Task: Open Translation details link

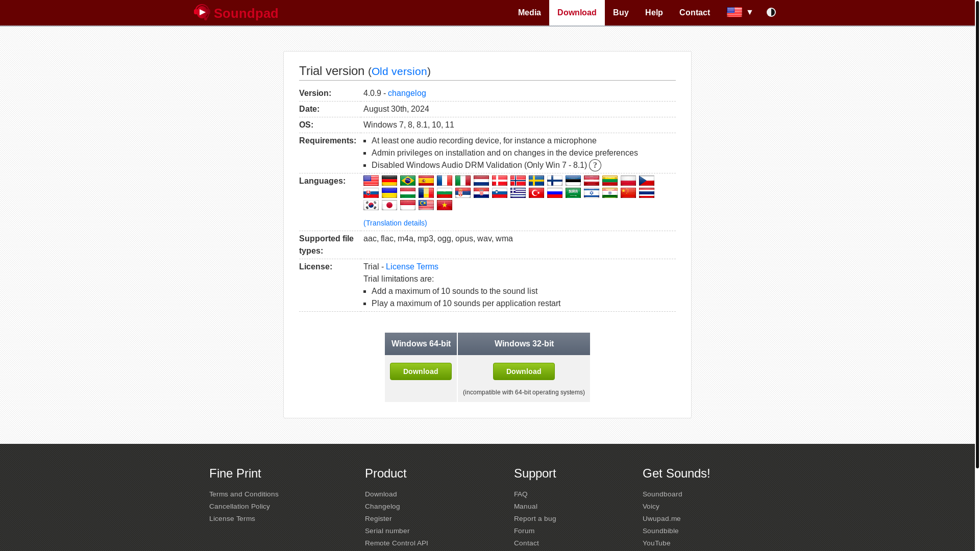Action: point(395,223)
